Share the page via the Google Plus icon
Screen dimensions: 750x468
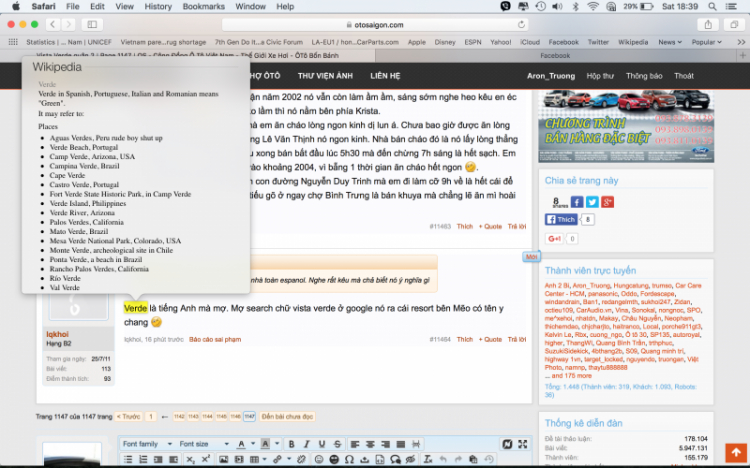click(x=607, y=202)
